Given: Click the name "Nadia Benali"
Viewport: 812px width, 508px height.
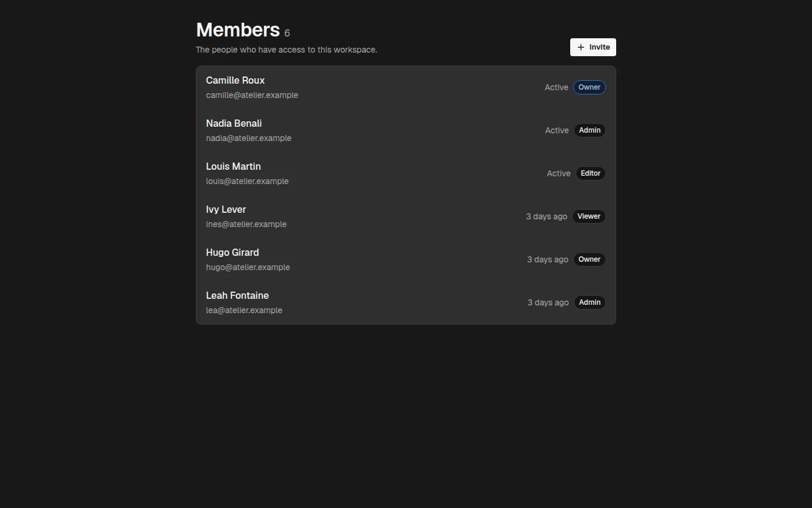Looking at the screenshot, I should pos(234,124).
